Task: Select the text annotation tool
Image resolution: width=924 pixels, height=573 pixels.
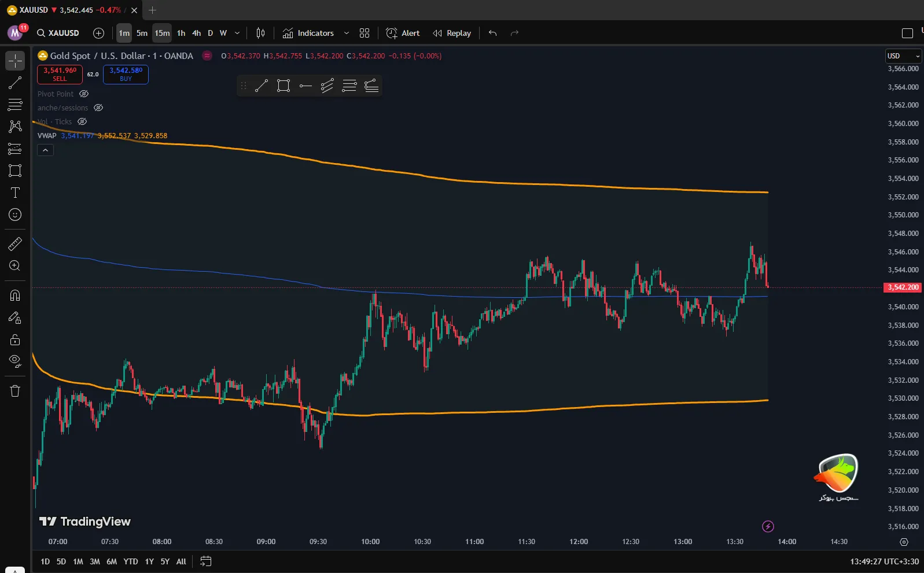Action: pos(15,193)
